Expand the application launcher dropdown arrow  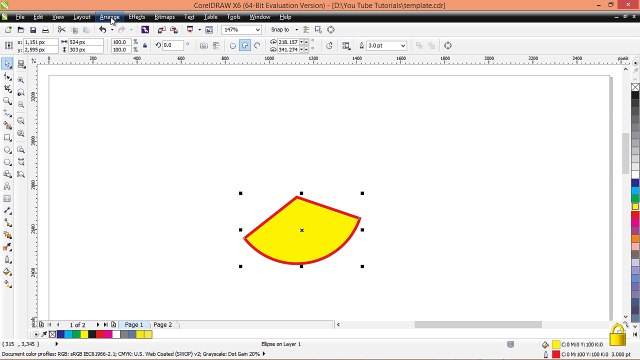200,30
